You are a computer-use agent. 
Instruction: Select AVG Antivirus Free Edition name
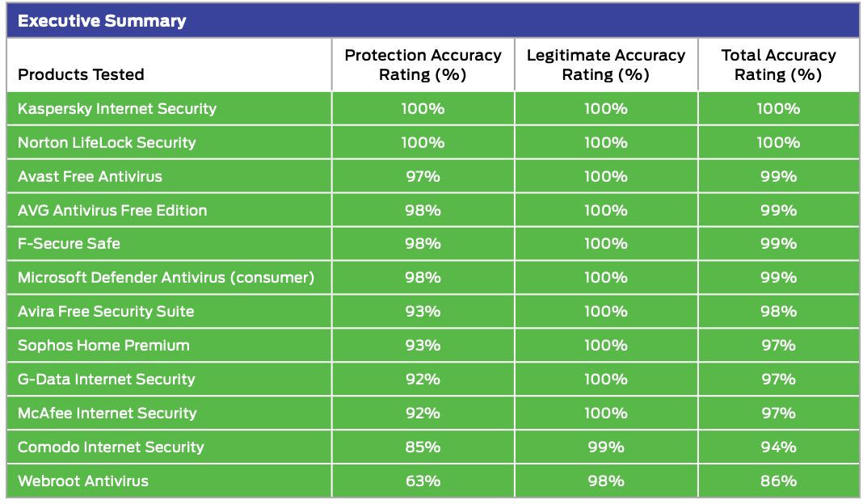click(112, 210)
